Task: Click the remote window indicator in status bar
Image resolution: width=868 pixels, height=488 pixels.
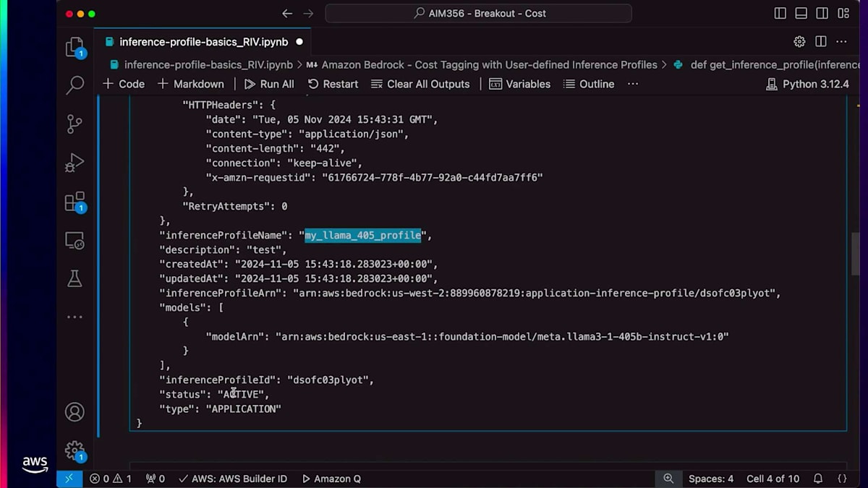Action: (69, 479)
